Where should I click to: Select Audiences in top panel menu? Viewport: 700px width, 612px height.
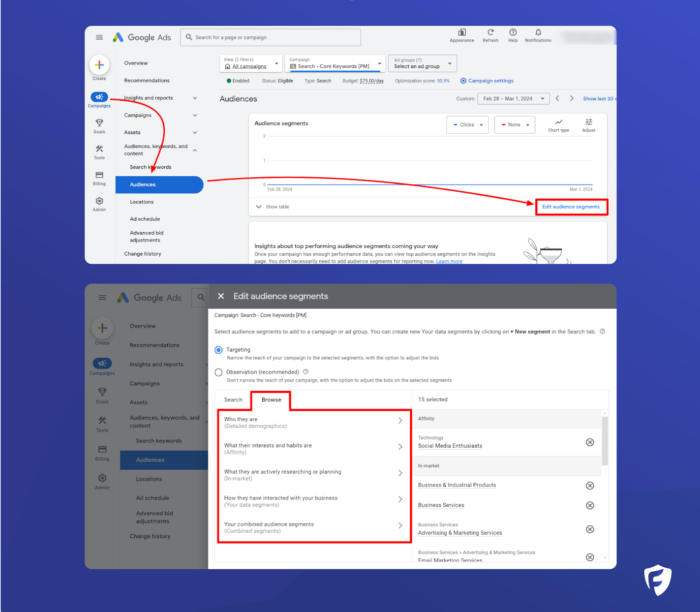(159, 185)
